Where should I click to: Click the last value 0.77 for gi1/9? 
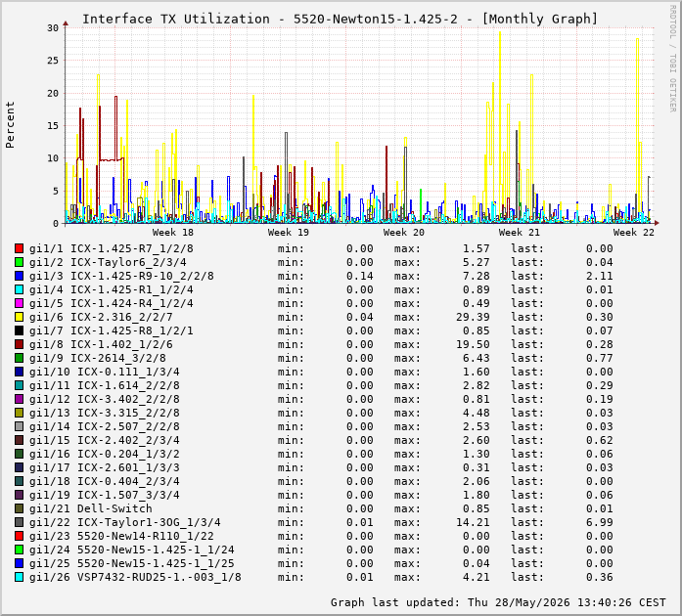(x=600, y=358)
